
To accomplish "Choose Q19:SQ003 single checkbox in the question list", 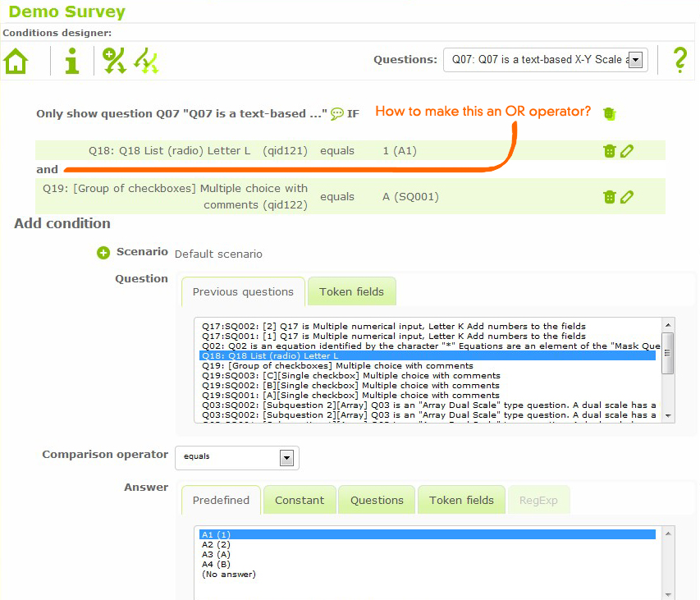I will pyautogui.click(x=350, y=376).
